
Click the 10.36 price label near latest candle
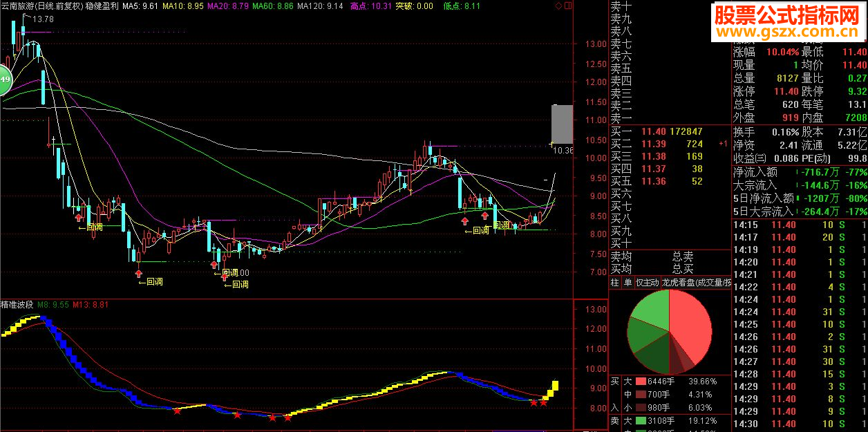click(x=563, y=150)
